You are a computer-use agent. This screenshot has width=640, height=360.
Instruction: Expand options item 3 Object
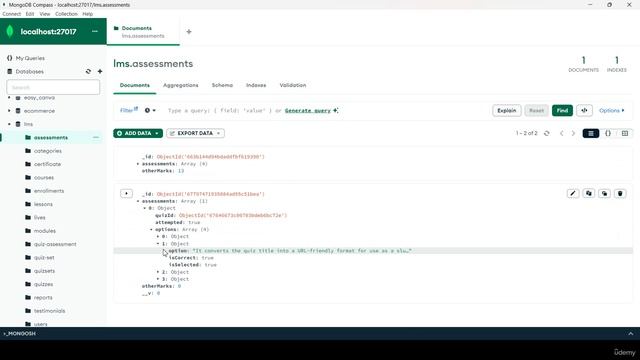(x=158, y=279)
